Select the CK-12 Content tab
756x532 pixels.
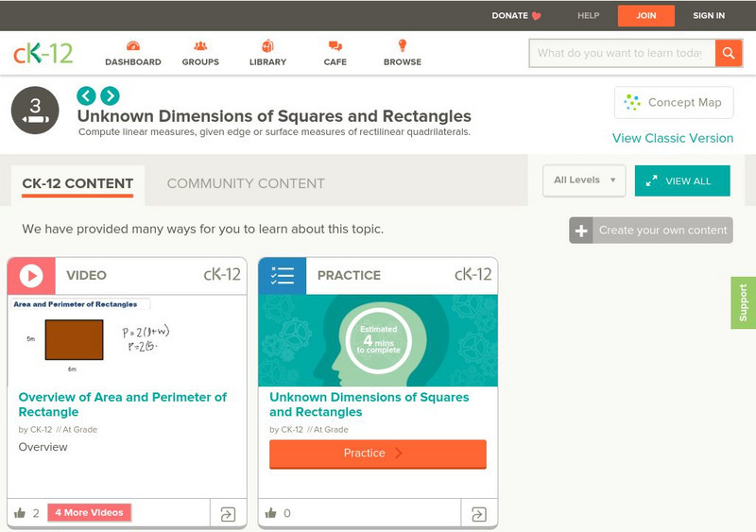pos(77,183)
